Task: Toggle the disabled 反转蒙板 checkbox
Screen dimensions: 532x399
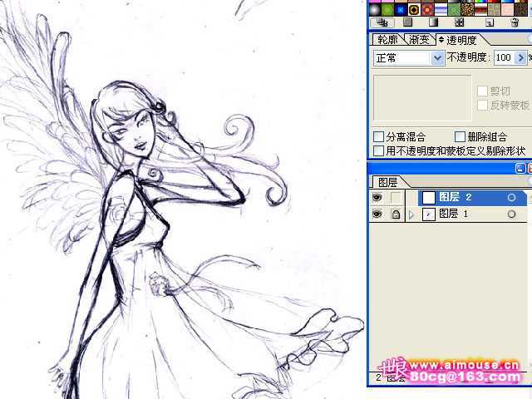Action: [482, 106]
